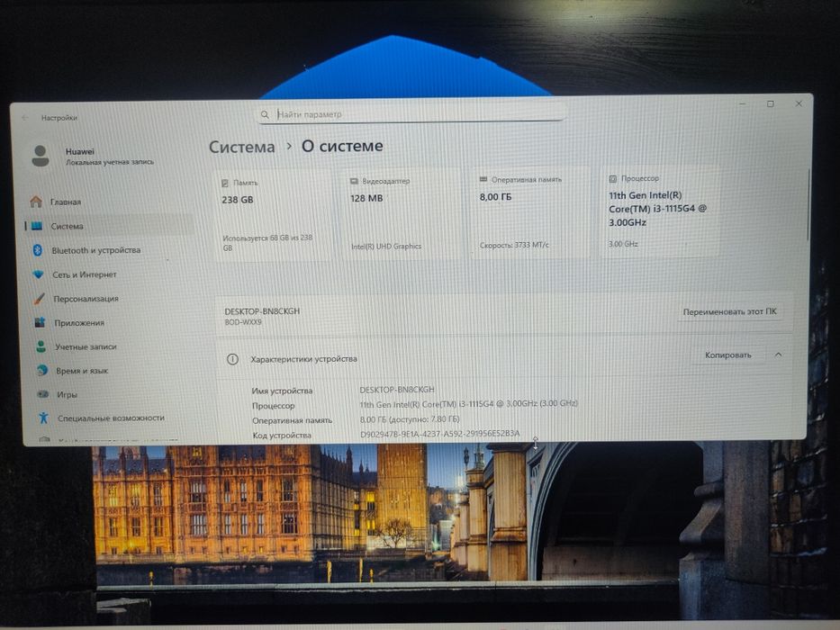Click the Сеть и Интернет network icon
840x630 pixels.
coord(38,274)
